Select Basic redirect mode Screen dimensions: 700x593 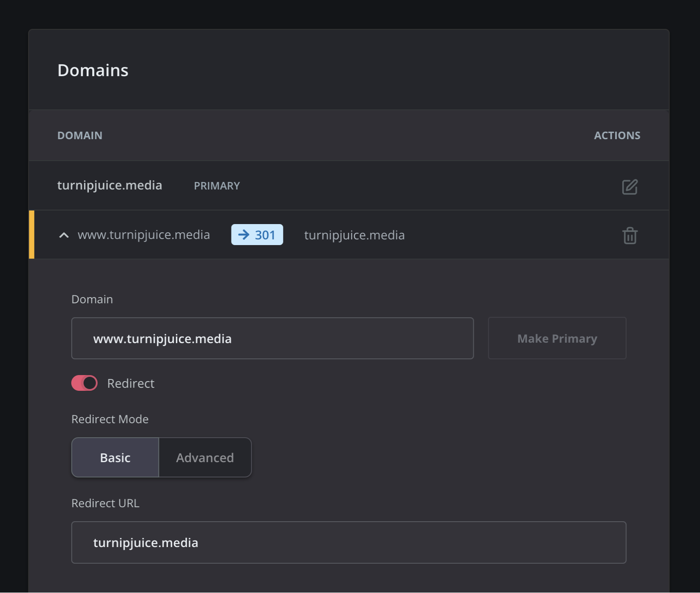(x=115, y=457)
